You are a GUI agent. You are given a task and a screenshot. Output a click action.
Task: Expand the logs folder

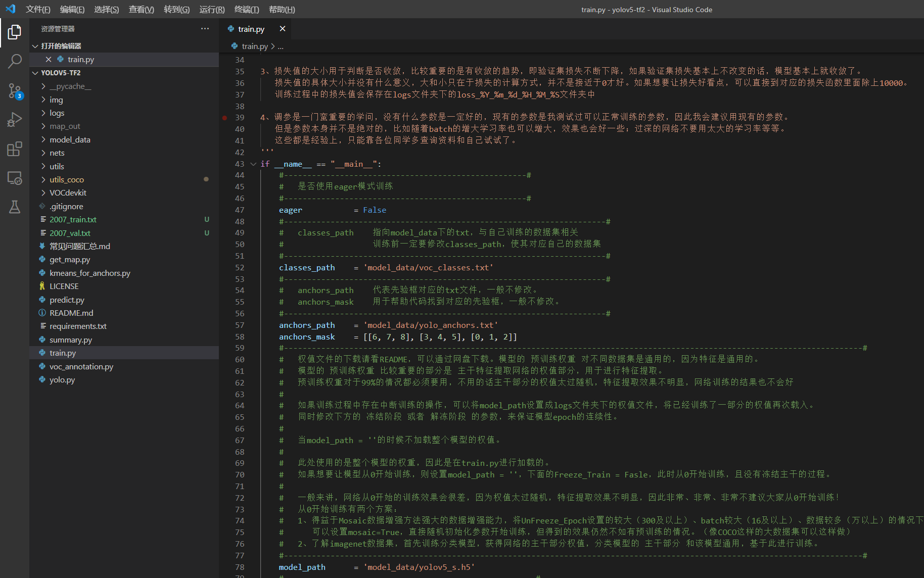(43, 113)
